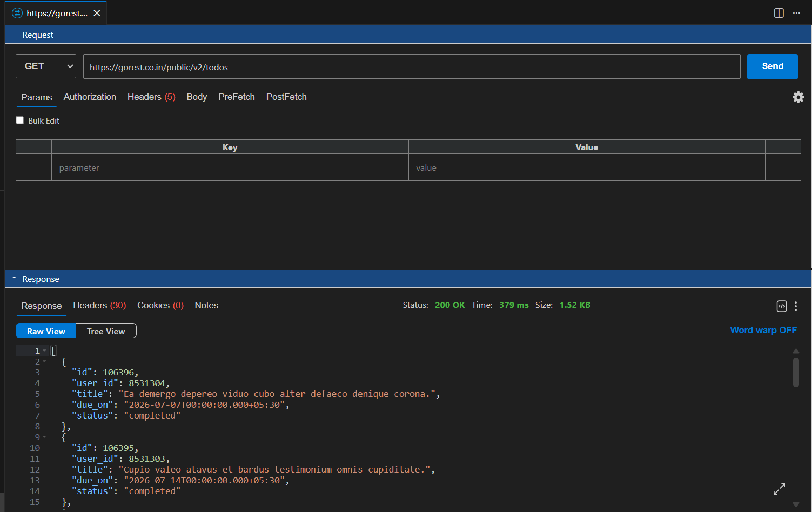Screen dimensions: 812x512
Task: Open the response vertical dots menu
Action: click(796, 306)
